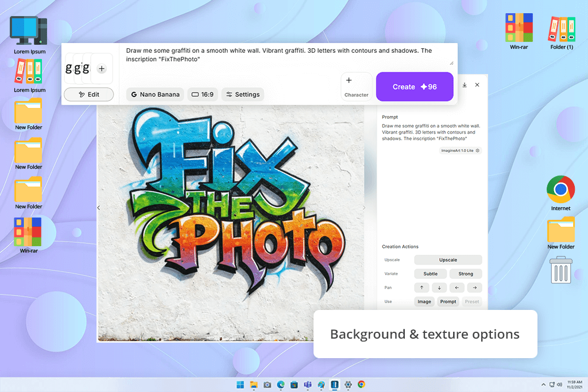Viewport: 588px width, 392px height.
Task: Click the Upscale action button
Action: (448, 260)
